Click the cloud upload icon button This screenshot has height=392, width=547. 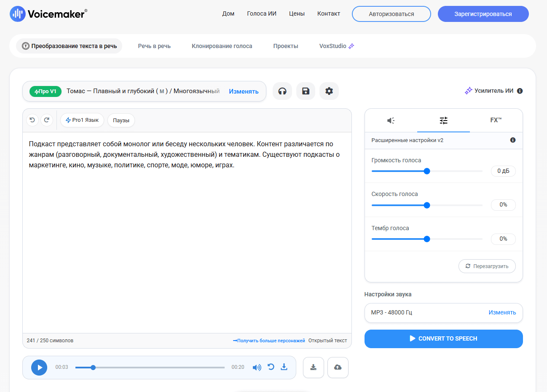pyautogui.click(x=338, y=368)
